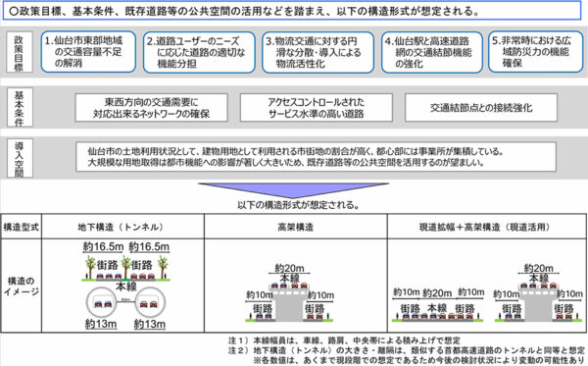Image resolution: width=588 pixels, height=366 pixels.
Task: Click the 現道拡幅＋高架構造 column header
Action: 487,227
